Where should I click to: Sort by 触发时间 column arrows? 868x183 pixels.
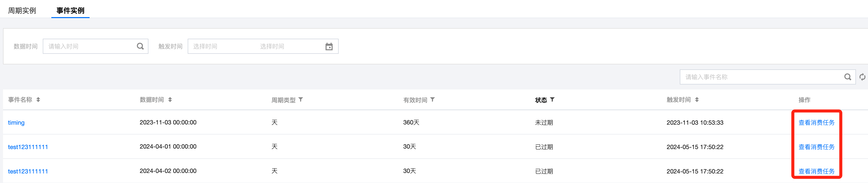click(x=696, y=100)
